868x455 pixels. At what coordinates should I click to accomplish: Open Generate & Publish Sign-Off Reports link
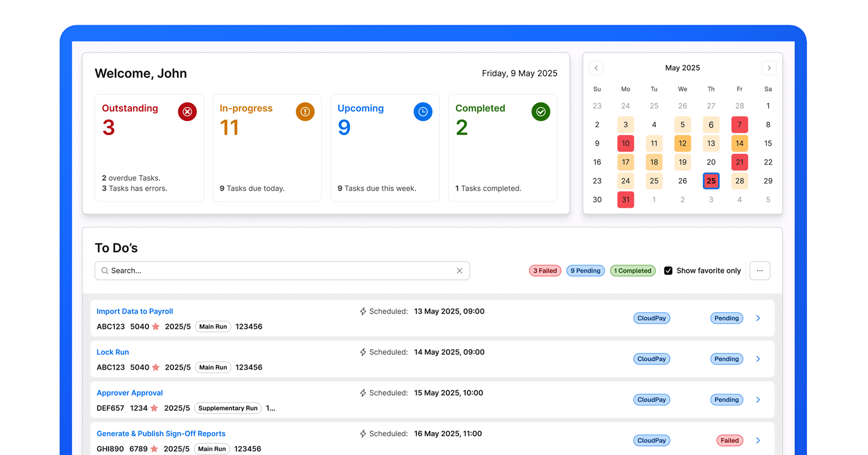pyautogui.click(x=161, y=434)
